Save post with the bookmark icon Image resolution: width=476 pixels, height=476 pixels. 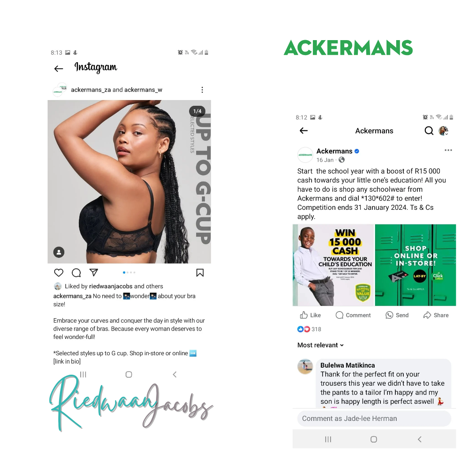(x=200, y=273)
